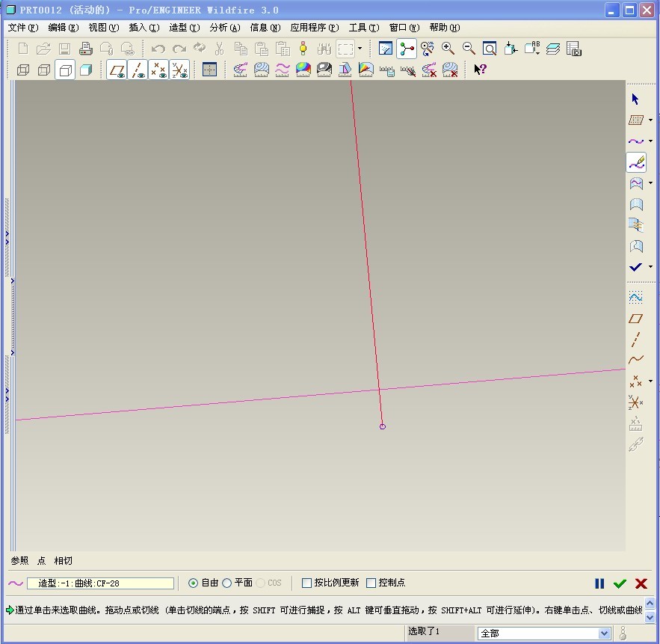Open the 相切 panel tab

pyautogui.click(x=63, y=561)
